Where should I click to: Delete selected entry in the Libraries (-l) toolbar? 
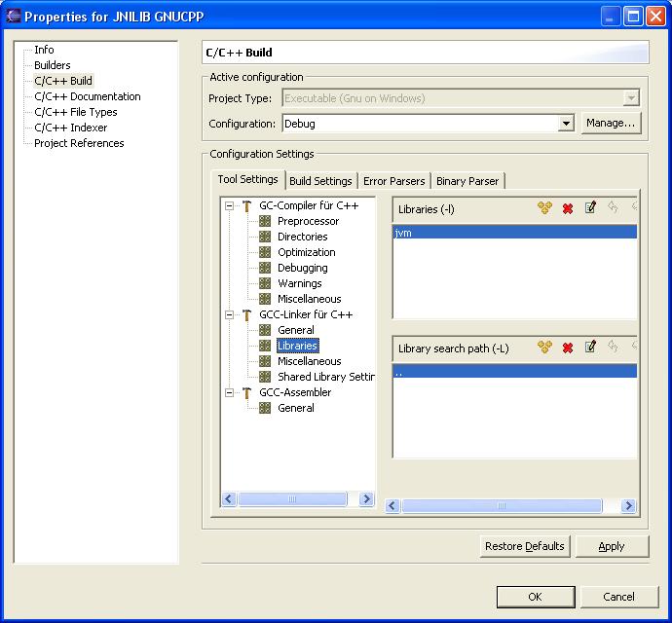pos(568,208)
